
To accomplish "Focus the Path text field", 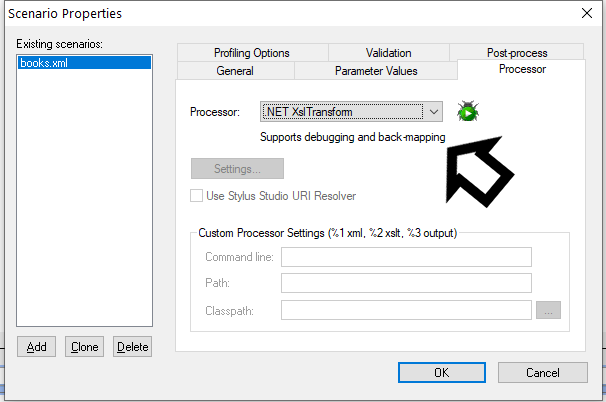I will (x=406, y=284).
